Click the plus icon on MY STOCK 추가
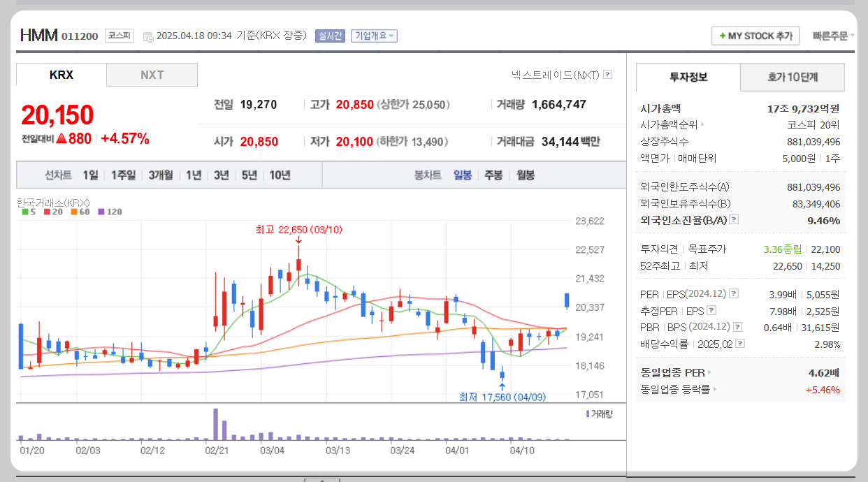868x482 pixels. (722, 36)
